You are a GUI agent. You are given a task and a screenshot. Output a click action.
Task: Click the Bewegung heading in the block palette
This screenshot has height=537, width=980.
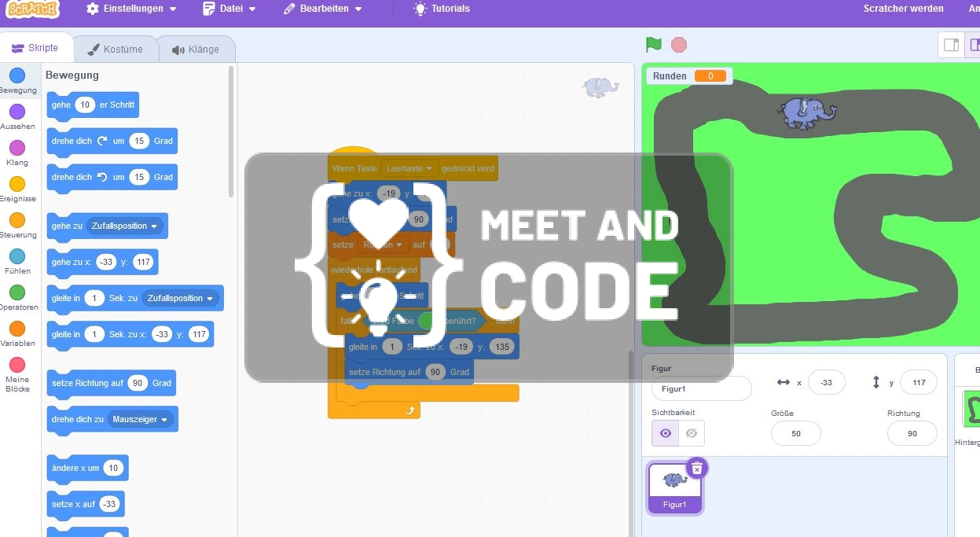72,75
